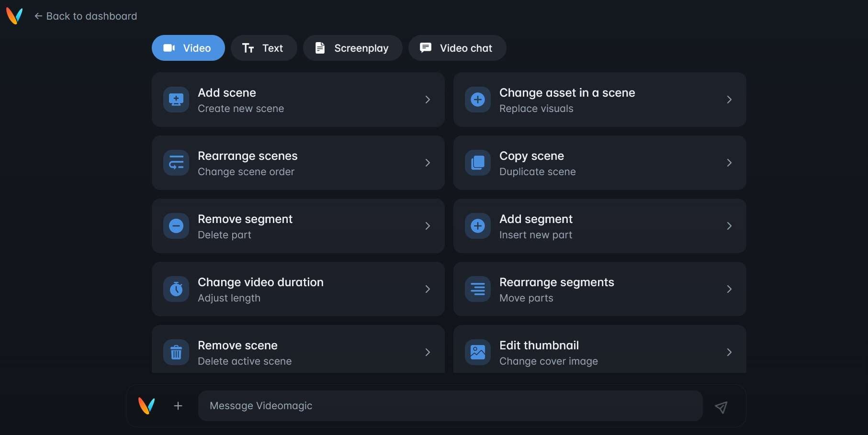Click the plus attachment icon in message bar
The width and height of the screenshot is (868, 435).
point(178,406)
